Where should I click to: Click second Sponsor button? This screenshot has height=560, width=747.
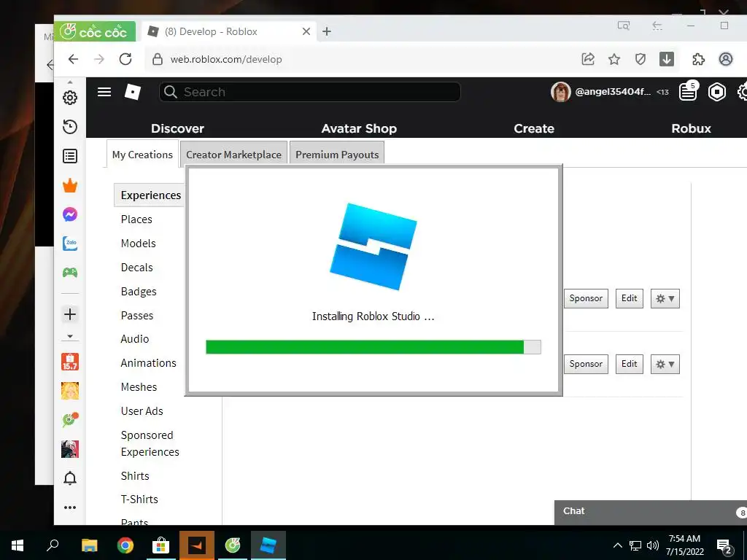(586, 365)
